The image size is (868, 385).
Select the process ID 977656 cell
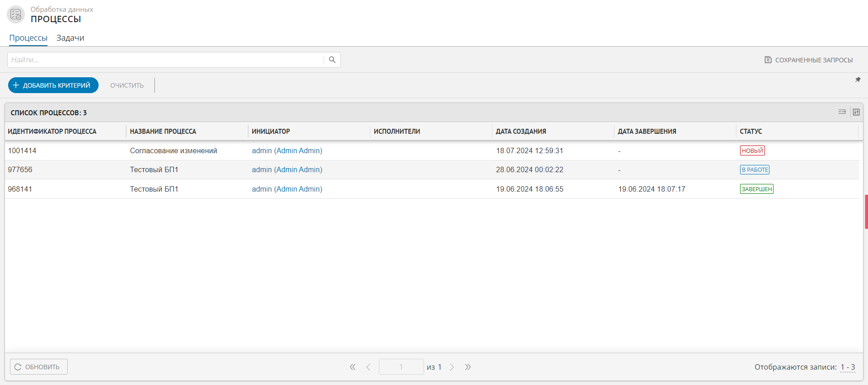(x=20, y=169)
